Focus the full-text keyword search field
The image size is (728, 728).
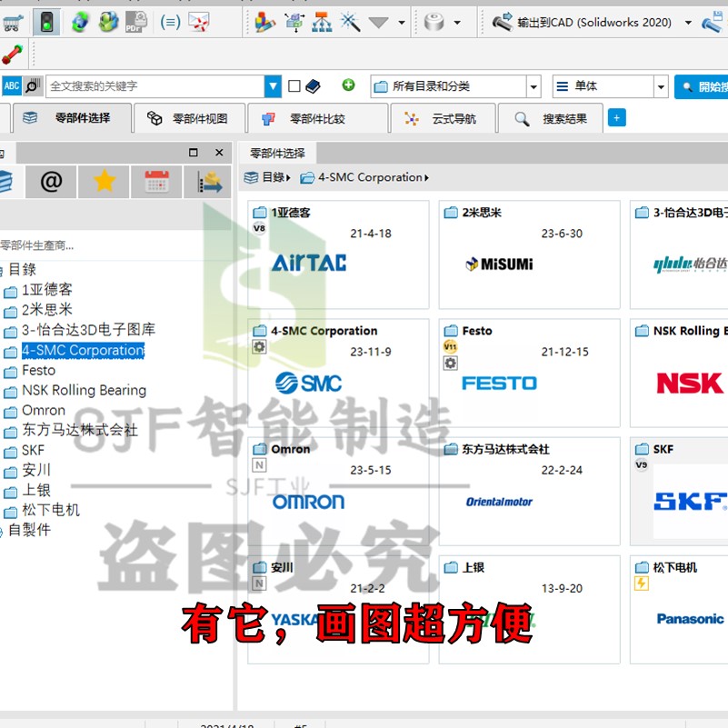155,86
